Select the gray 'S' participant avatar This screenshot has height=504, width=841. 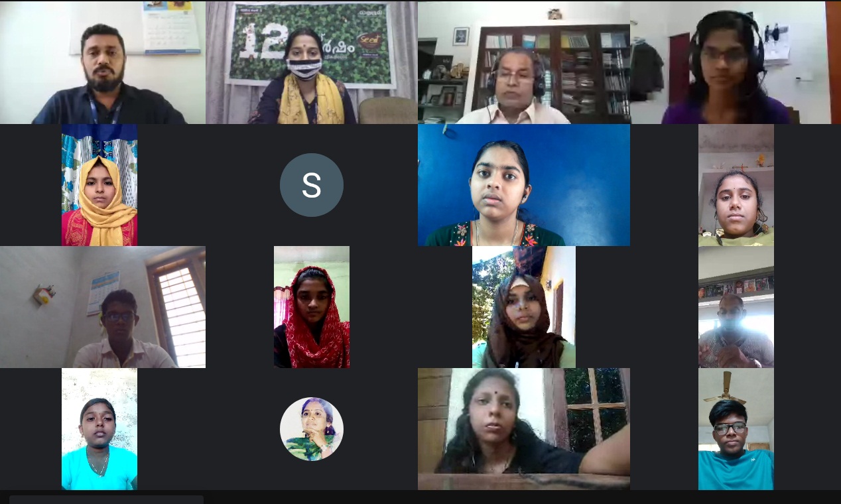(x=312, y=185)
